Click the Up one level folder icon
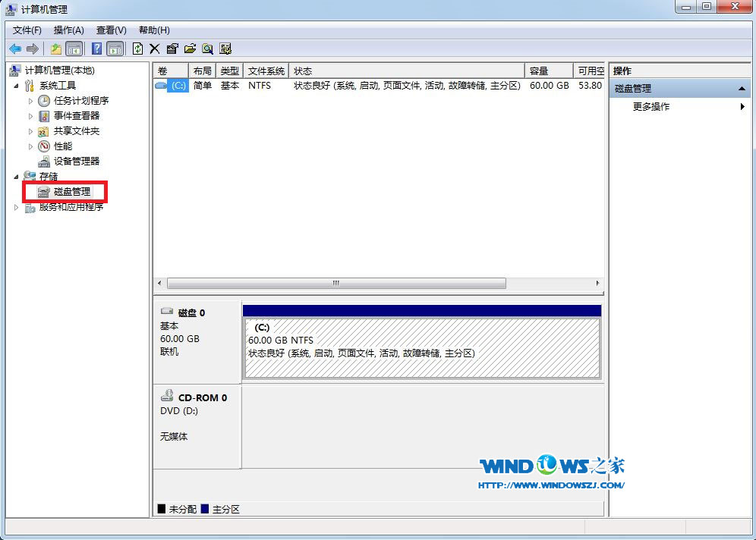 coord(56,49)
